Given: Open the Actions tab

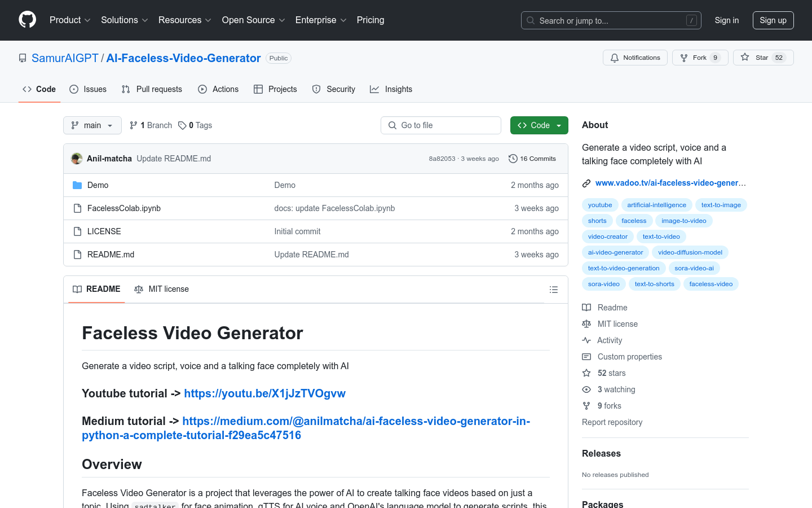Looking at the screenshot, I should pyautogui.click(x=218, y=89).
